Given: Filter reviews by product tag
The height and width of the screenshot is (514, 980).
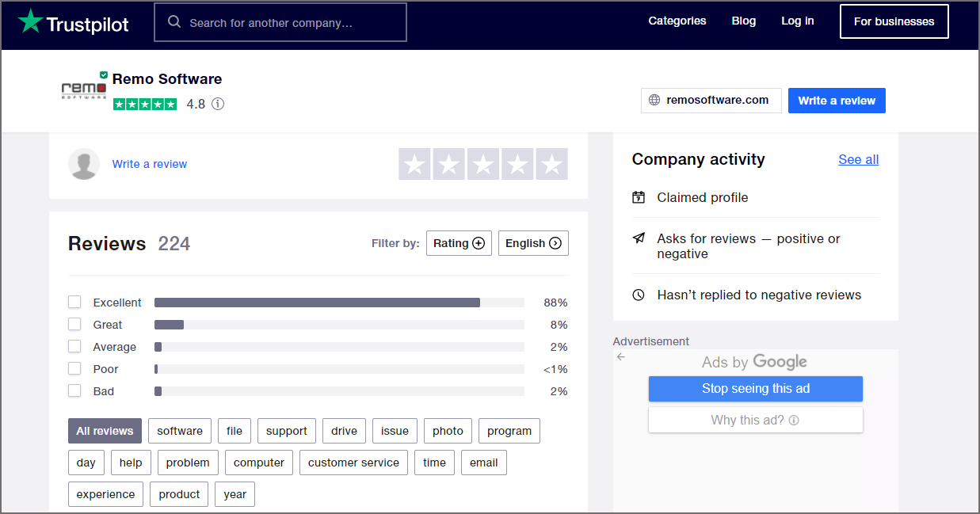Looking at the screenshot, I should click(179, 494).
